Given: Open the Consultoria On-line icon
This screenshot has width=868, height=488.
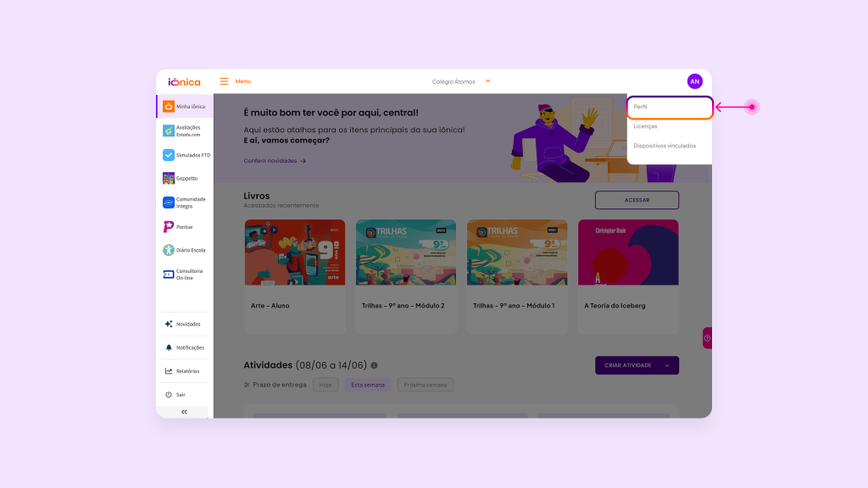Looking at the screenshot, I should (x=169, y=274).
